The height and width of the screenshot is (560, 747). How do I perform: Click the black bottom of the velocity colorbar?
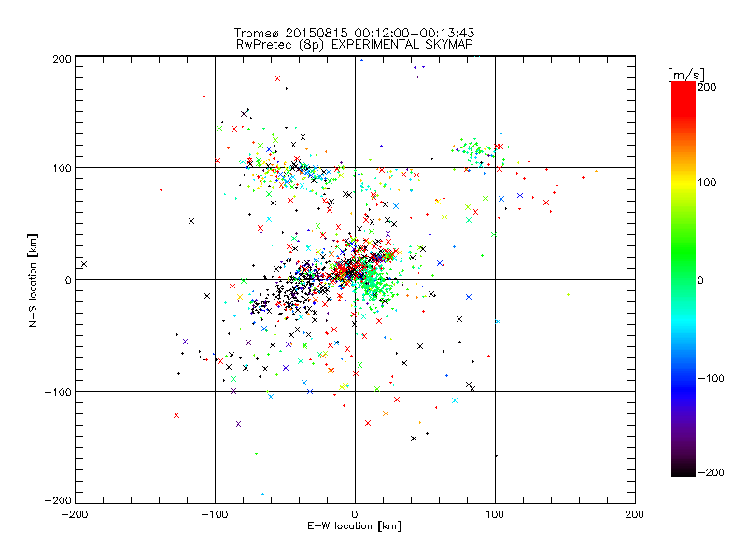point(684,469)
